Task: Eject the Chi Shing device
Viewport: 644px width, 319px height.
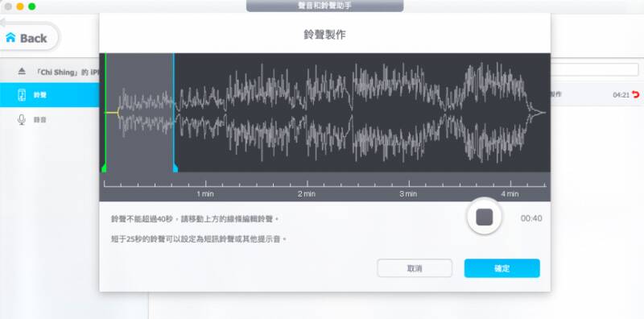Action: (22, 72)
